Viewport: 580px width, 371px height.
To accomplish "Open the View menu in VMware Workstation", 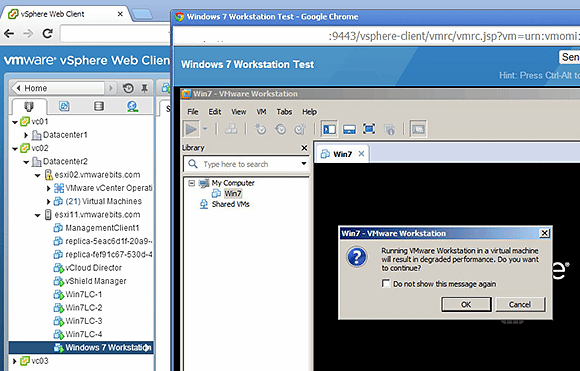I will click(239, 112).
